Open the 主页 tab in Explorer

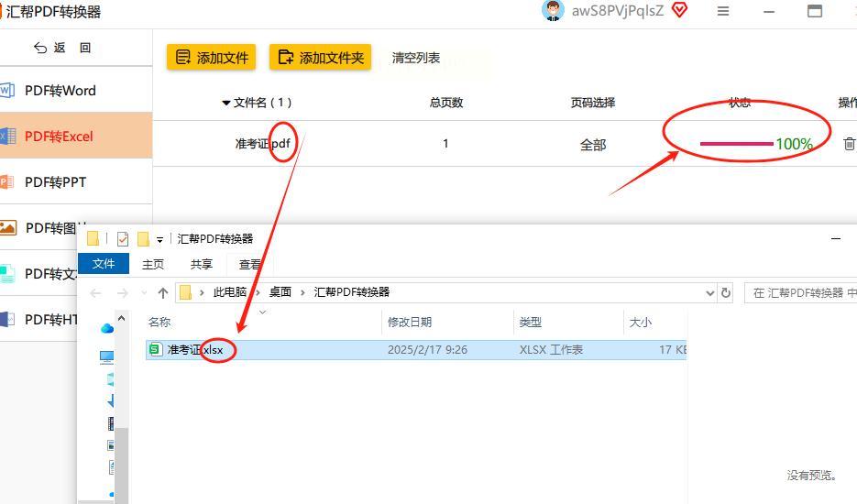point(152,264)
